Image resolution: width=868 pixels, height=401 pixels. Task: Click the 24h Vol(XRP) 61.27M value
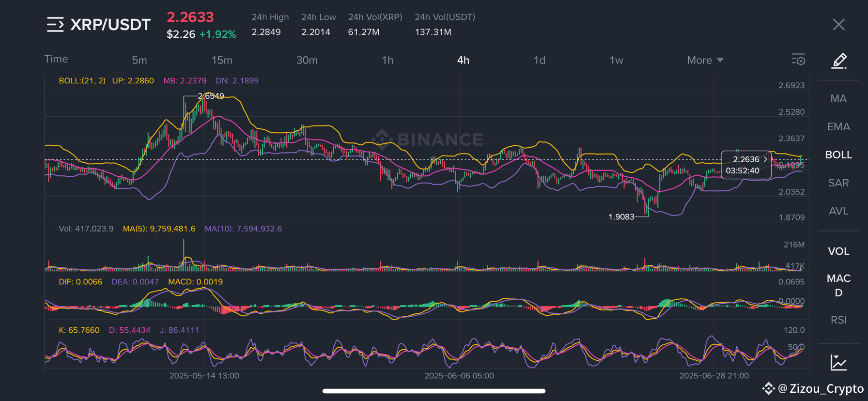tap(364, 32)
